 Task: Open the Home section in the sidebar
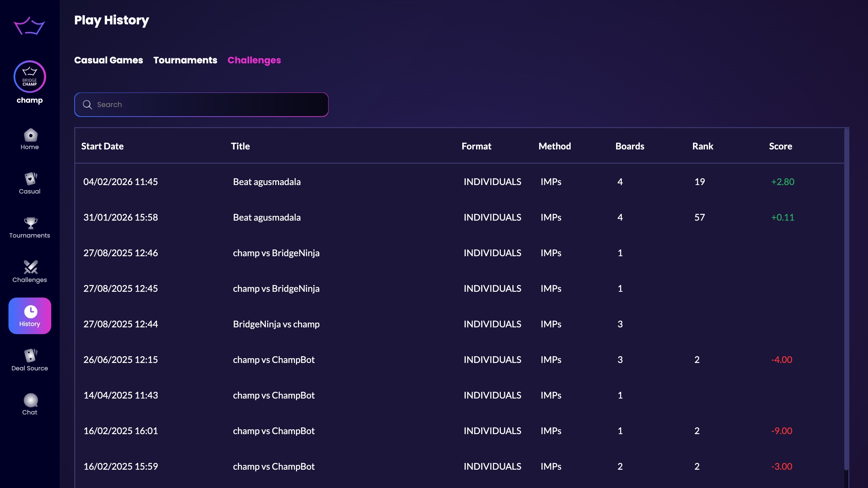point(30,138)
